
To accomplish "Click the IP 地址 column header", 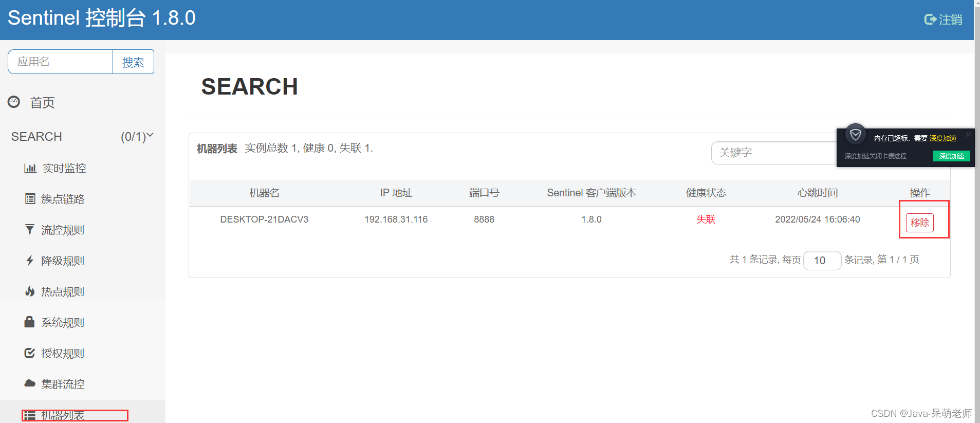I will [x=396, y=193].
